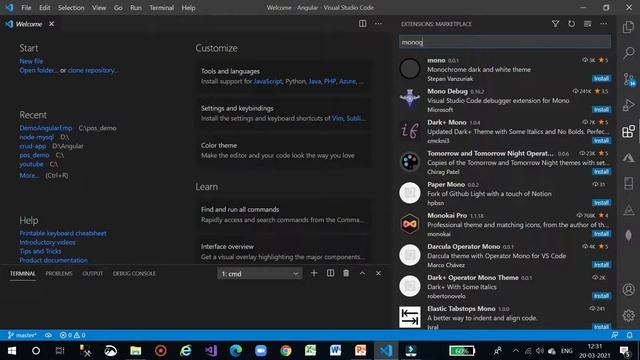Open notifications bell in status bar
This screenshot has width=640, height=360.
[x=630, y=335]
